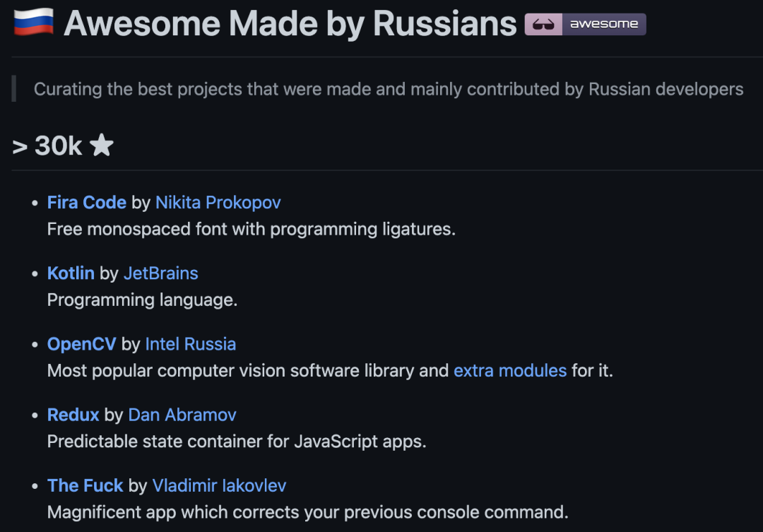Go to the JetBrains author link
763x532 pixels.
160,273
